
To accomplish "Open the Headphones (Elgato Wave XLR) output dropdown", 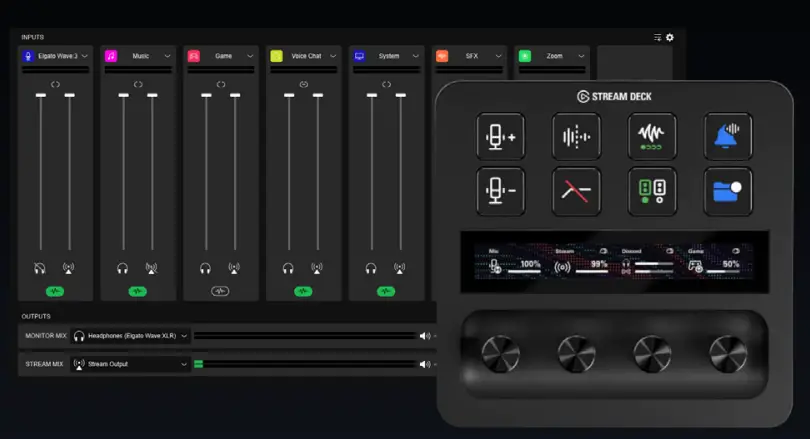I will pyautogui.click(x=131, y=336).
